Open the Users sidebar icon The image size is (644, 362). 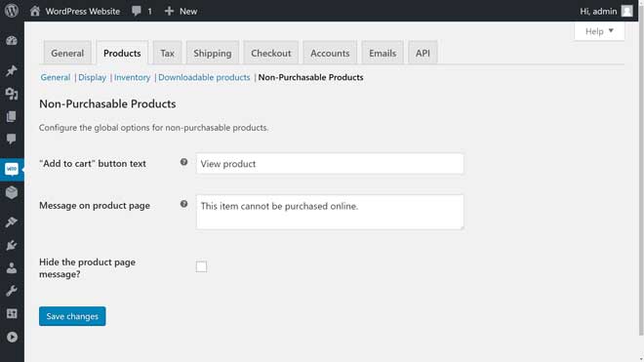(x=12, y=268)
